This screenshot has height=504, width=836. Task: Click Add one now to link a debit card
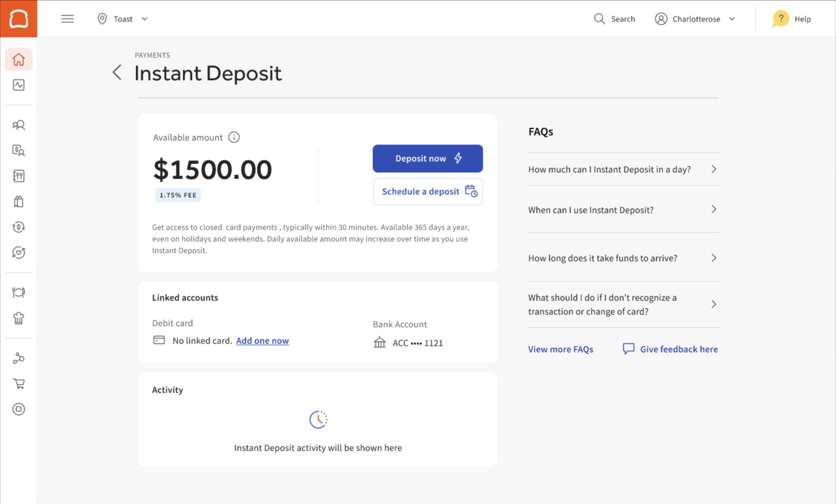click(x=262, y=340)
